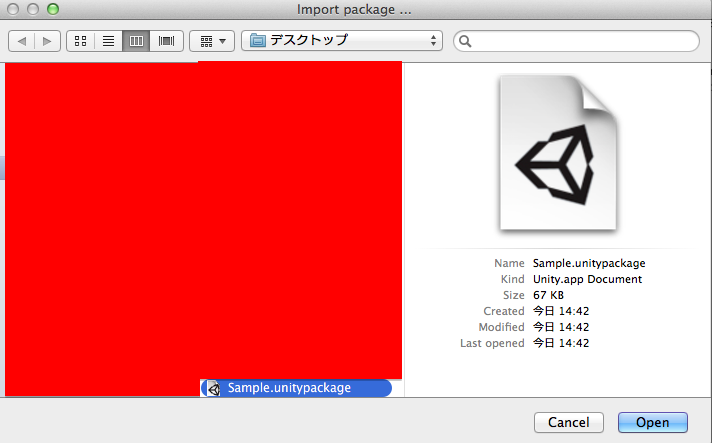Click the Modified date value
712x443 pixels.
coord(561,327)
